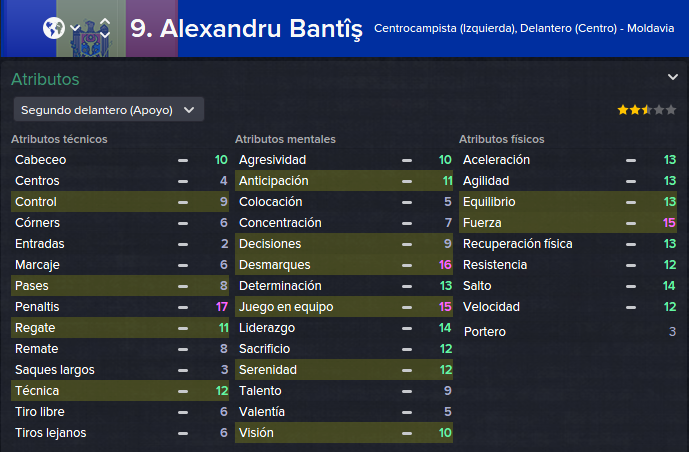
Task: Select the highlighted Fuerza attribute row
Action: pyautogui.click(x=568, y=223)
